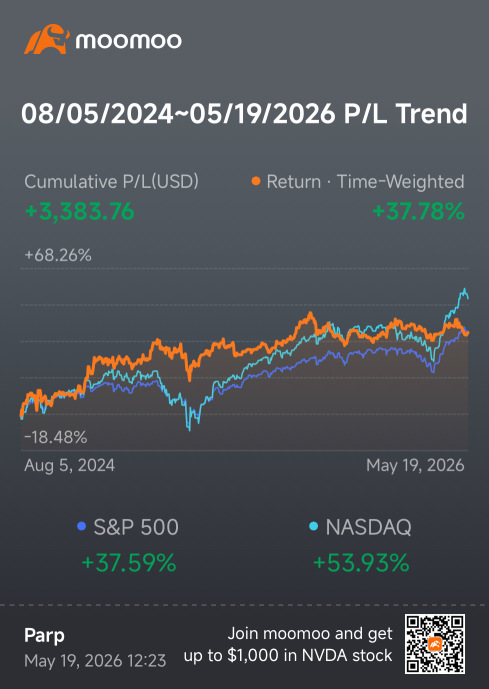
Task: Click the May 19, 2026 end date label
Action: click(415, 465)
